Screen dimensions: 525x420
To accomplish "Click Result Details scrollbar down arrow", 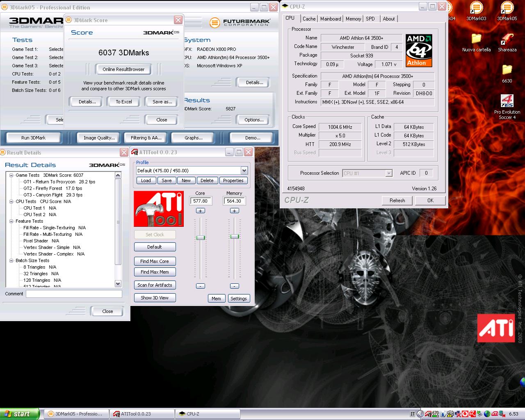I will pyautogui.click(x=118, y=283).
